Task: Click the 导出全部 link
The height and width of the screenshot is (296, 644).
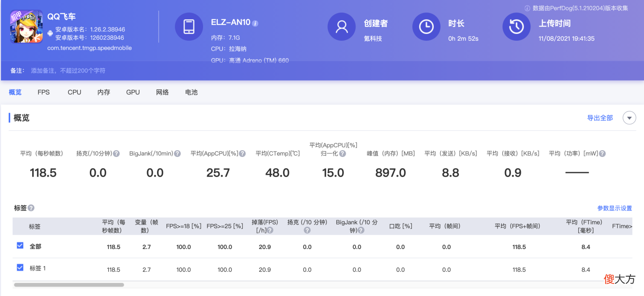Action: click(600, 118)
